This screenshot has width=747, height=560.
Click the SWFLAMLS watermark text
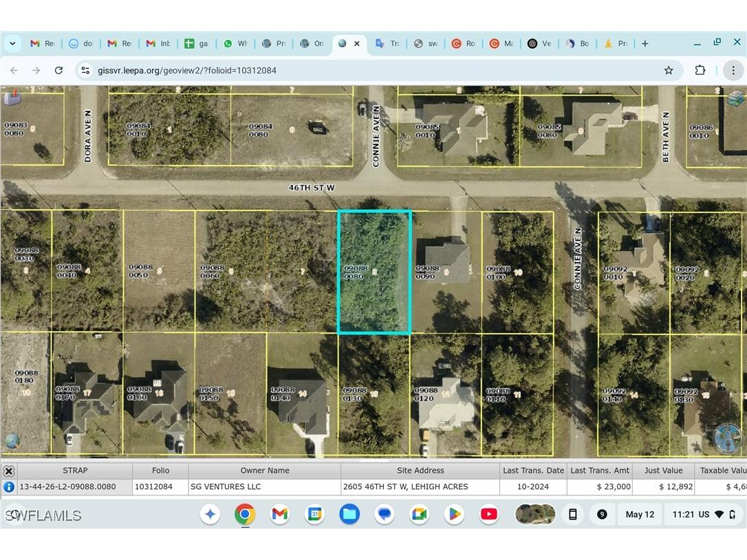[x=43, y=515]
